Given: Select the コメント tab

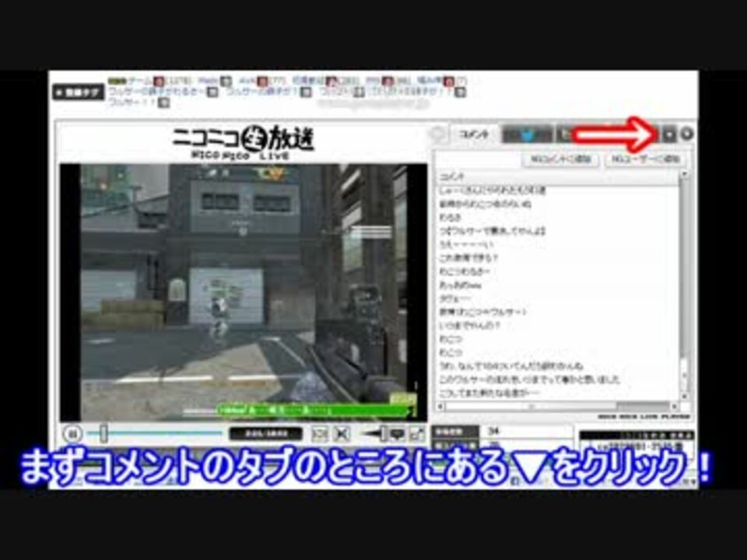Looking at the screenshot, I should (x=474, y=135).
